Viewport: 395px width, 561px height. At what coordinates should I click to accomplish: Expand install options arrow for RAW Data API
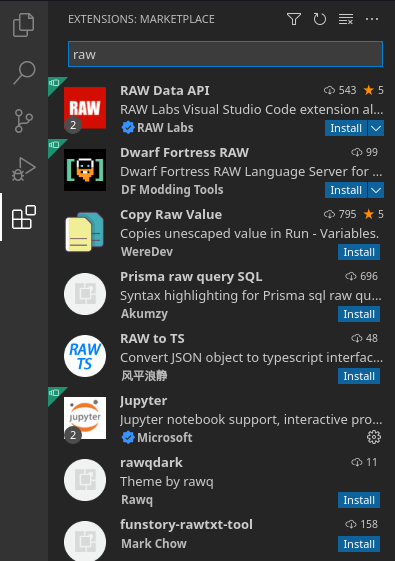[376, 128]
